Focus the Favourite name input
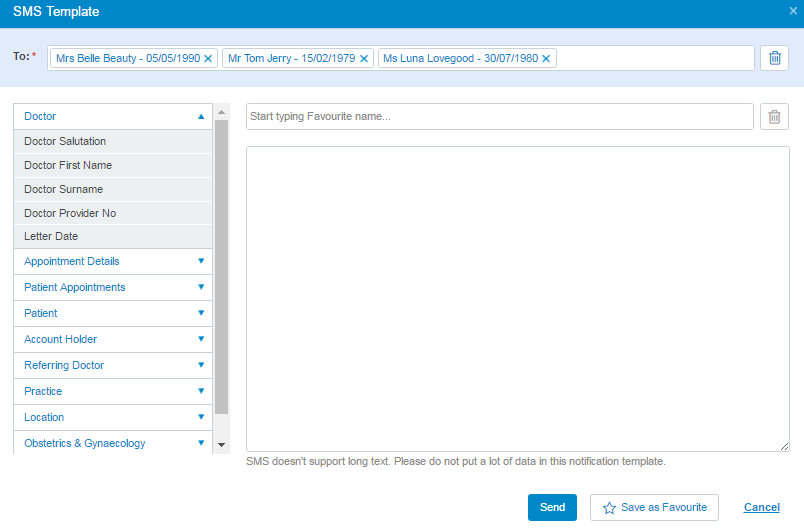This screenshot has width=804, height=528. coord(500,117)
